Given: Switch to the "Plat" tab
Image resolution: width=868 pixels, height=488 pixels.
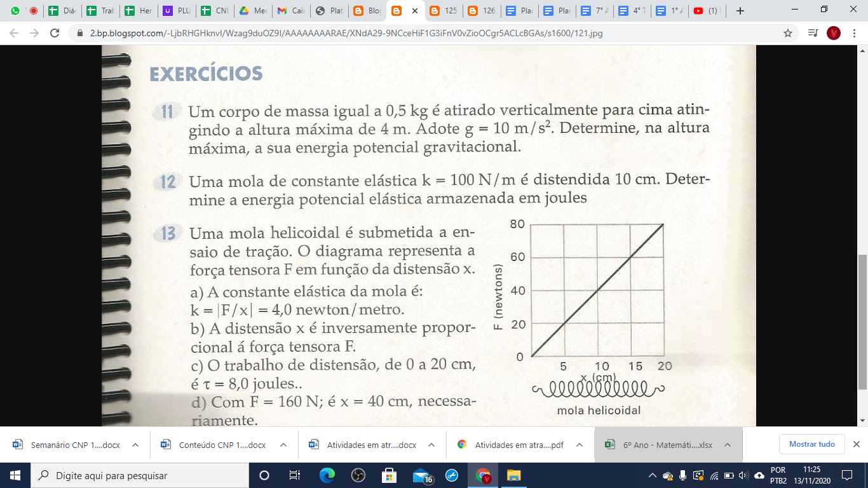Looking at the screenshot, I should pyautogui.click(x=329, y=11).
